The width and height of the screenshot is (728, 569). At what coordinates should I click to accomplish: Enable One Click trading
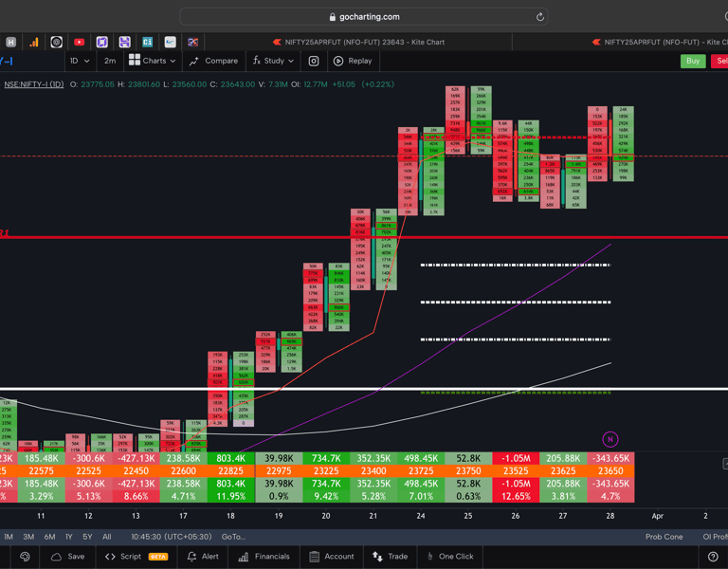(450, 557)
